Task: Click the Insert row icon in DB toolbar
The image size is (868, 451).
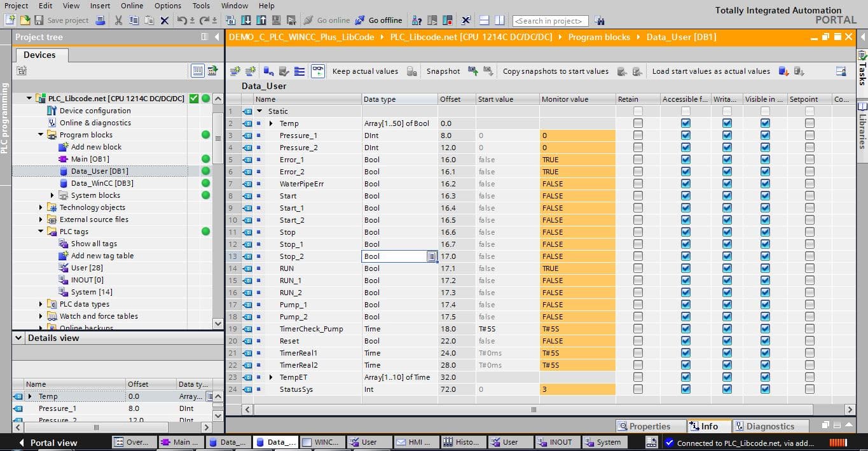Action: point(235,71)
